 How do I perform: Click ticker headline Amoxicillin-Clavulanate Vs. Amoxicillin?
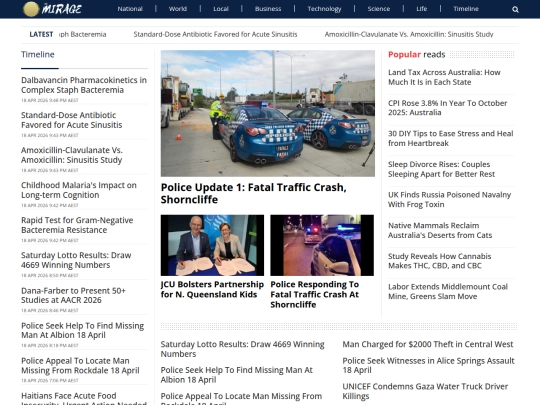[409, 34]
